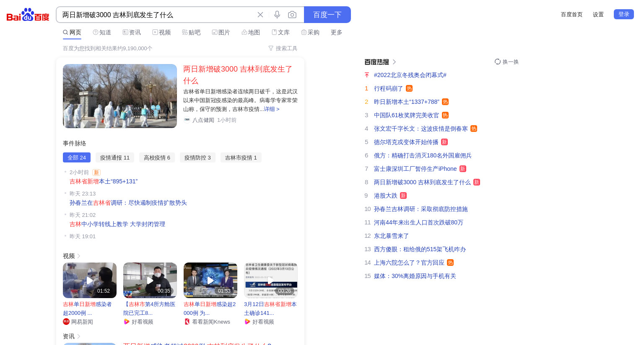This screenshot has height=345, width=644.
Task: Open the 更多 tab menu
Action: 337,32
